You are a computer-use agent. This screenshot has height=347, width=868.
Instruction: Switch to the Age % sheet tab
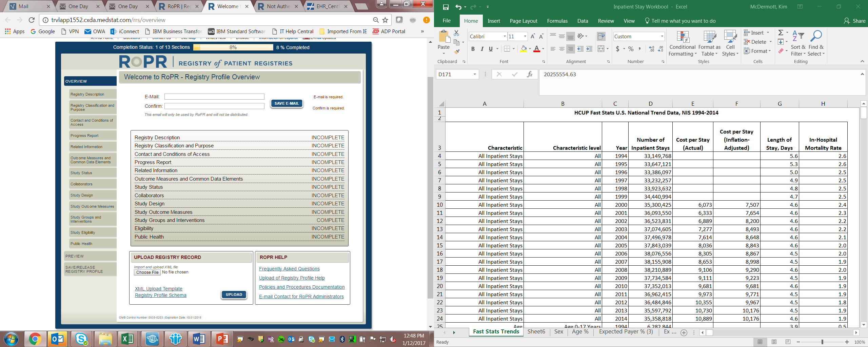point(580,332)
